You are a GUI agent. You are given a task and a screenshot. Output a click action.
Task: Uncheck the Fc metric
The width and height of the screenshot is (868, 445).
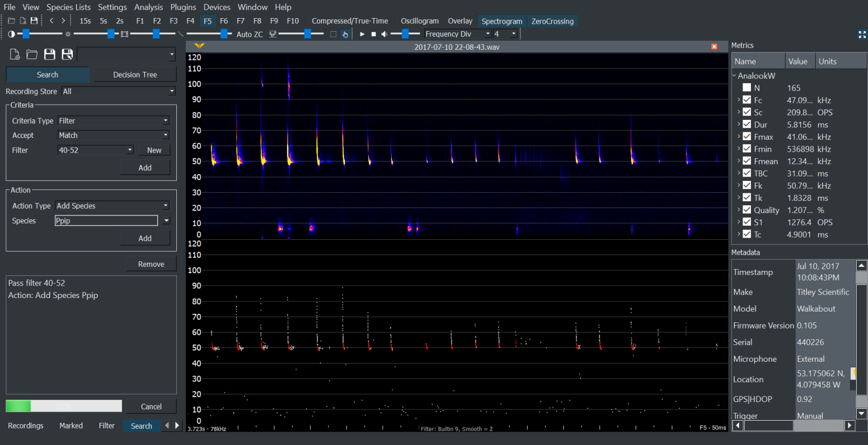click(747, 100)
